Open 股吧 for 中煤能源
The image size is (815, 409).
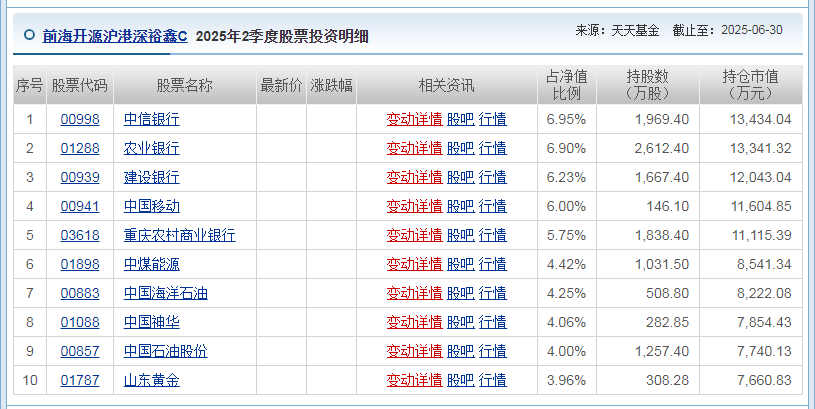tap(461, 265)
